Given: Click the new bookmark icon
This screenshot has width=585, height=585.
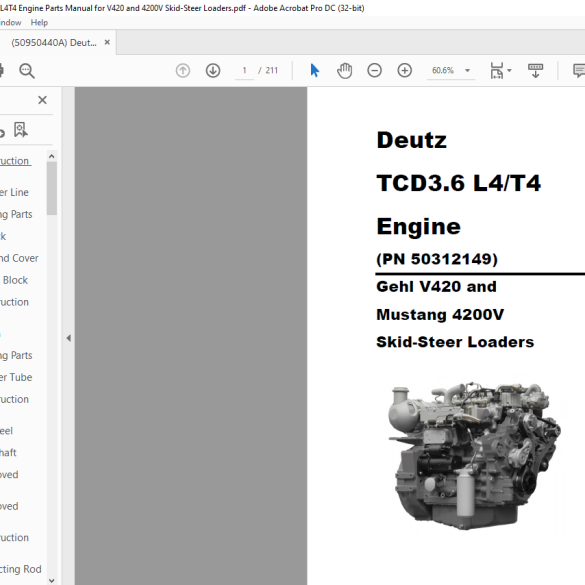Looking at the screenshot, I should click(x=21, y=130).
